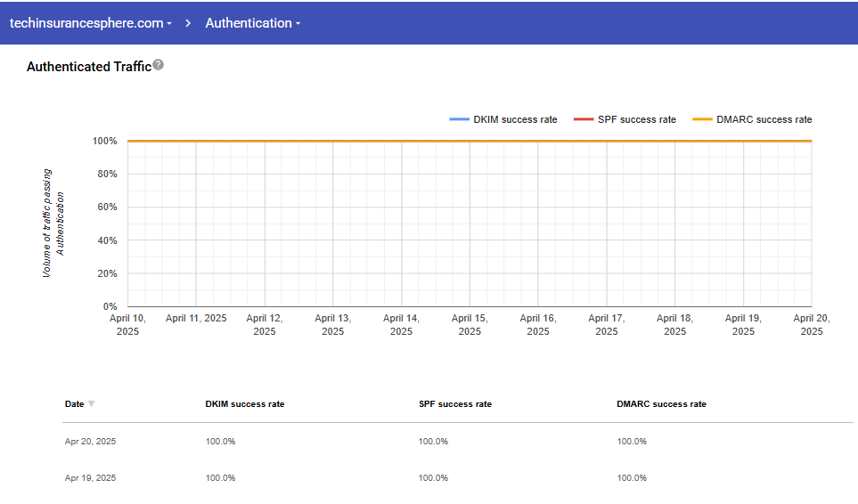Select the DMARC success rate column header

tap(661, 404)
